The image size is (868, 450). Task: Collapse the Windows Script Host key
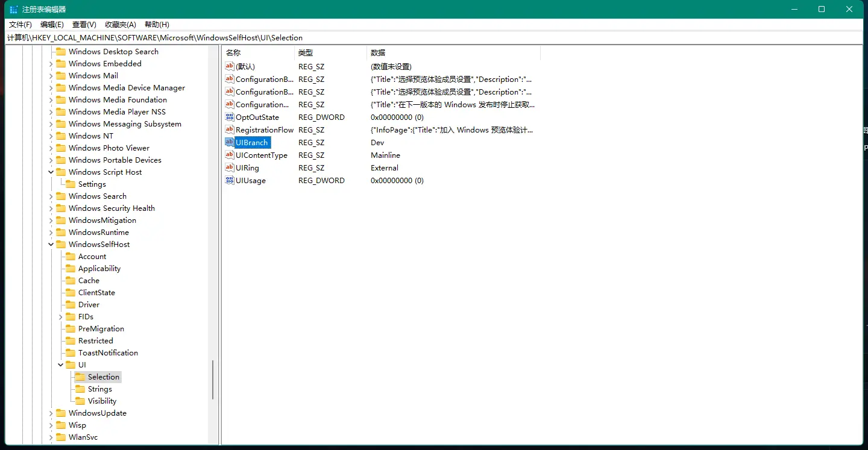51,172
